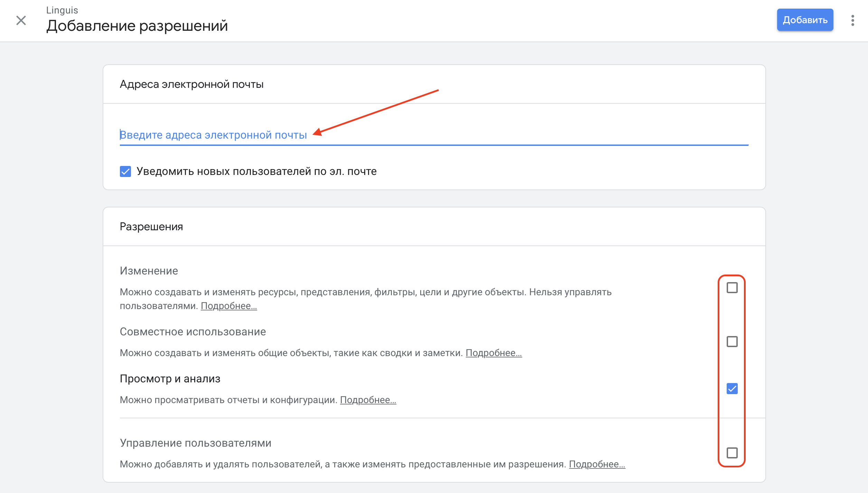
Task: Click the Linguis account name text
Action: click(62, 10)
